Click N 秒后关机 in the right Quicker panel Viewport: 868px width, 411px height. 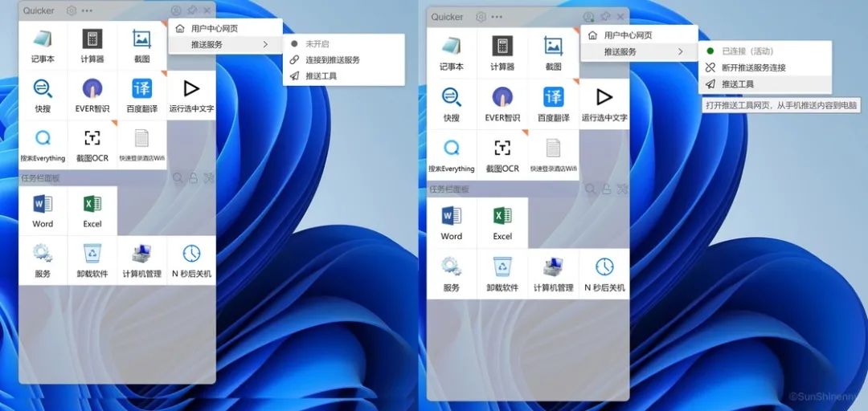[x=604, y=274]
